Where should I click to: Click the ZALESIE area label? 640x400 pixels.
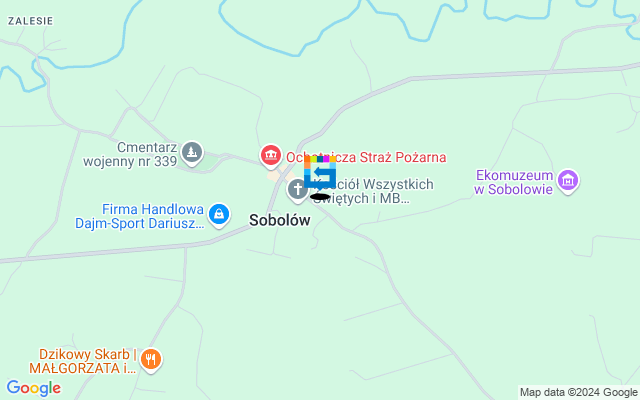(x=31, y=21)
